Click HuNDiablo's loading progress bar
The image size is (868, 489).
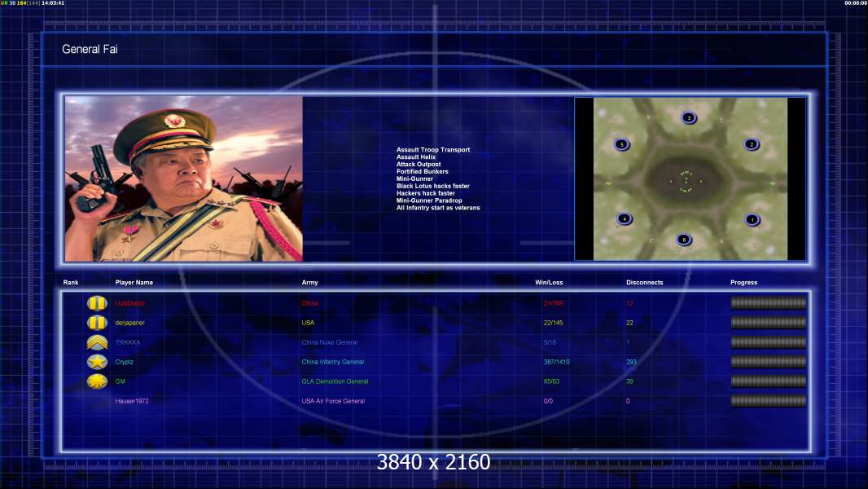(769, 303)
